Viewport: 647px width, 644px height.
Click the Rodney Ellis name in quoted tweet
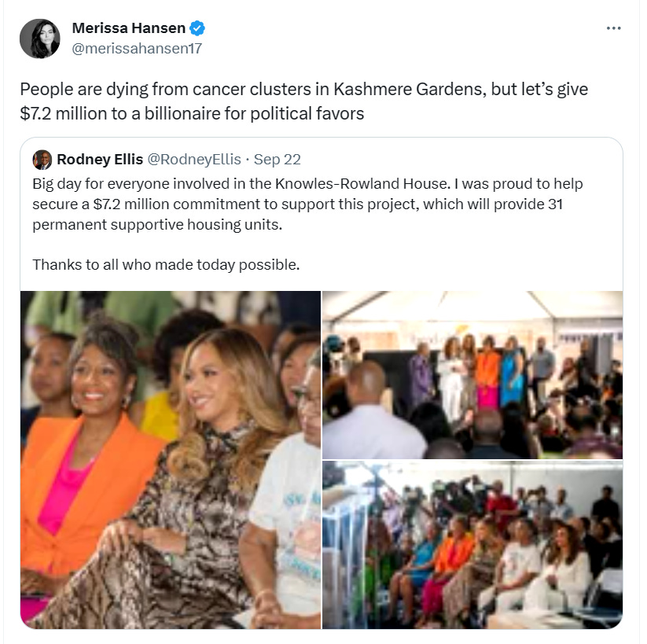[x=100, y=160]
